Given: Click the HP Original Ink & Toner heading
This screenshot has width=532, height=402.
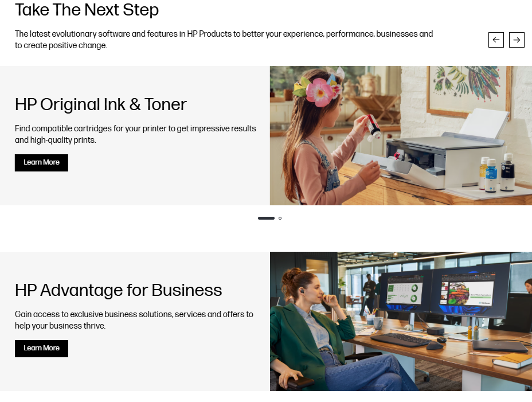Looking at the screenshot, I should click(x=101, y=104).
